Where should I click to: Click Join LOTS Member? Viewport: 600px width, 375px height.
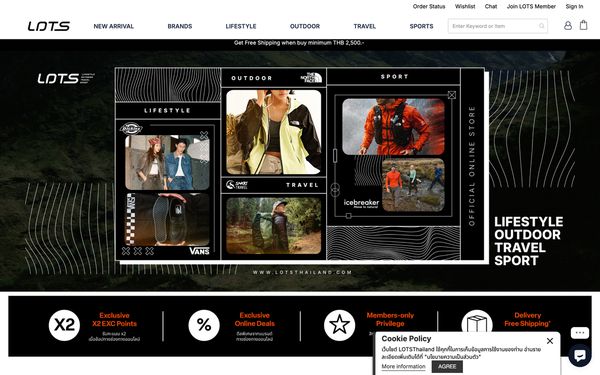(x=531, y=6)
